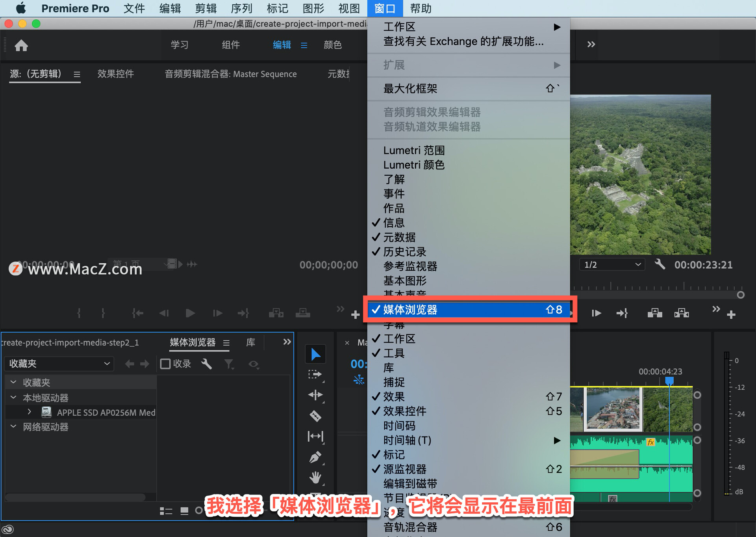The width and height of the screenshot is (756, 537).
Task: Open Source Monitor button editor plus
Action: [x=355, y=314]
